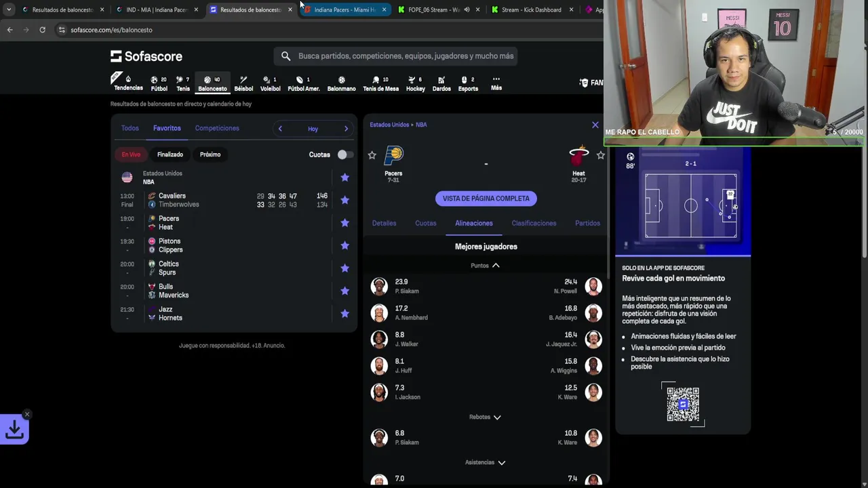Switch to Stream - Kick Dashboard tab
The image size is (868, 488).
click(x=532, y=9)
